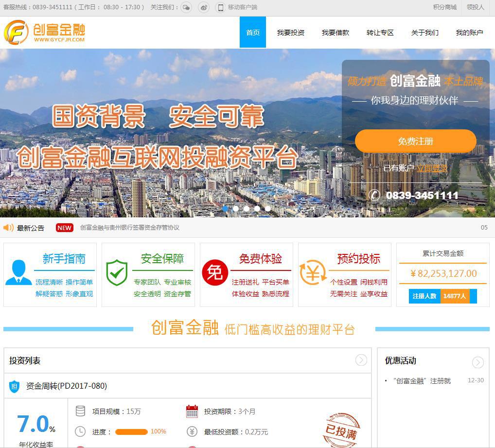
Task: Expand 投资列表 with the arrow button
Action: click(x=361, y=360)
